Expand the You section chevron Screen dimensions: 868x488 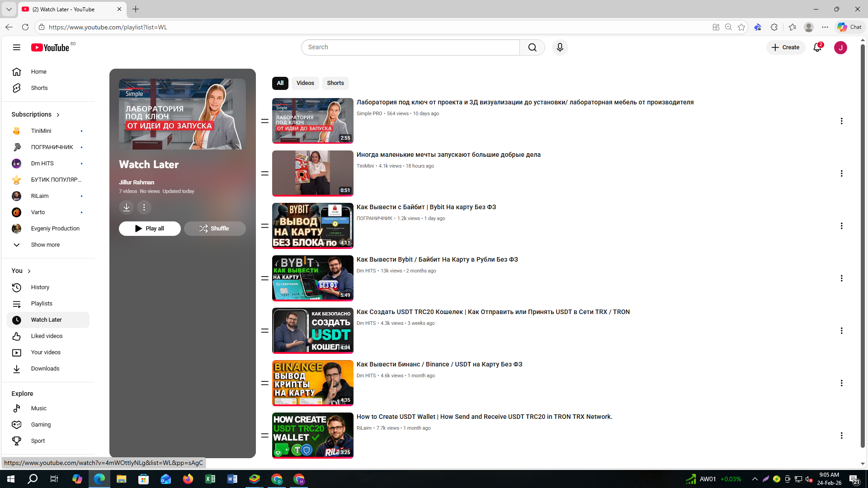point(29,271)
